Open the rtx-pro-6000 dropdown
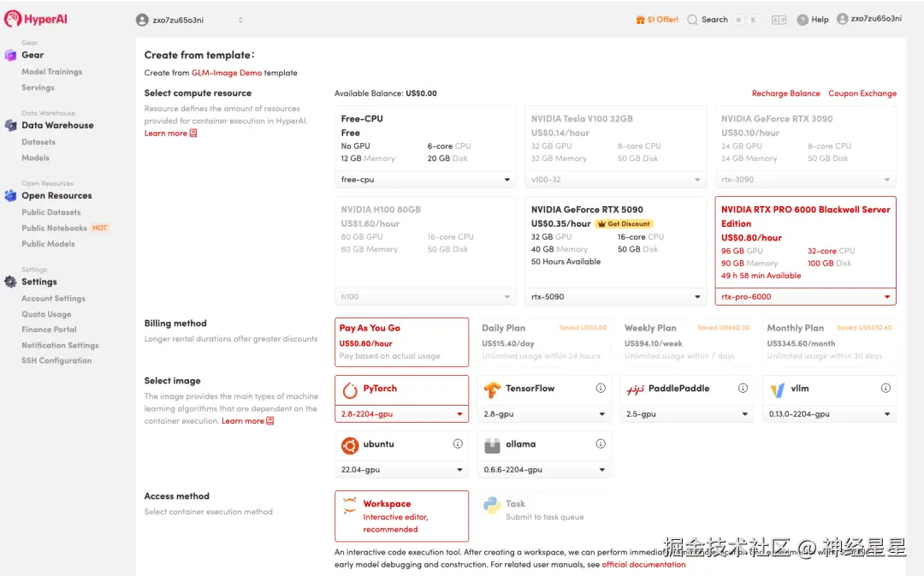This screenshot has height=576, width=924. (806, 296)
